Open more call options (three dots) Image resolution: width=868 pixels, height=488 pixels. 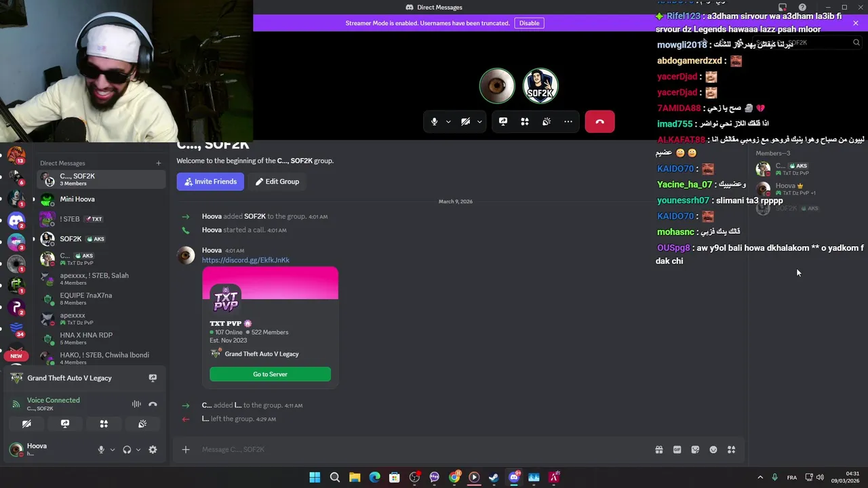(x=568, y=121)
